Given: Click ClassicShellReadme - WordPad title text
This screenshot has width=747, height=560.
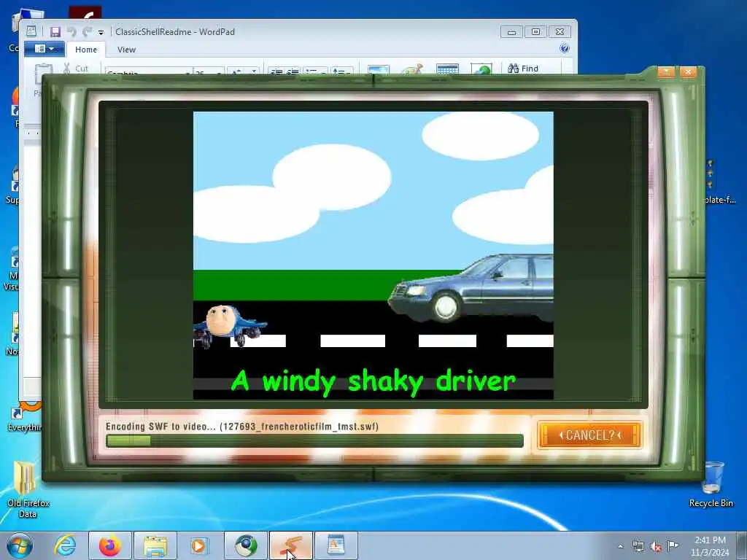Looking at the screenshot, I should (x=175, y=32).
